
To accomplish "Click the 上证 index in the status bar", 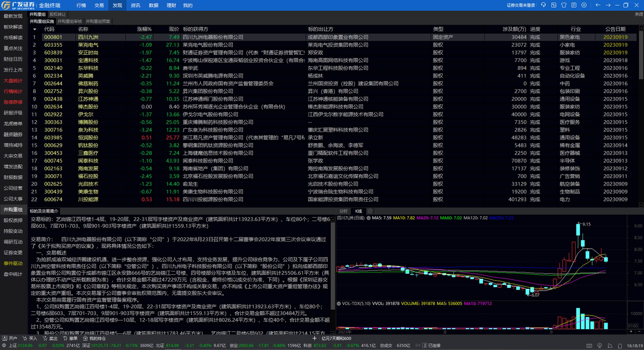I will (x=21, y=346).
